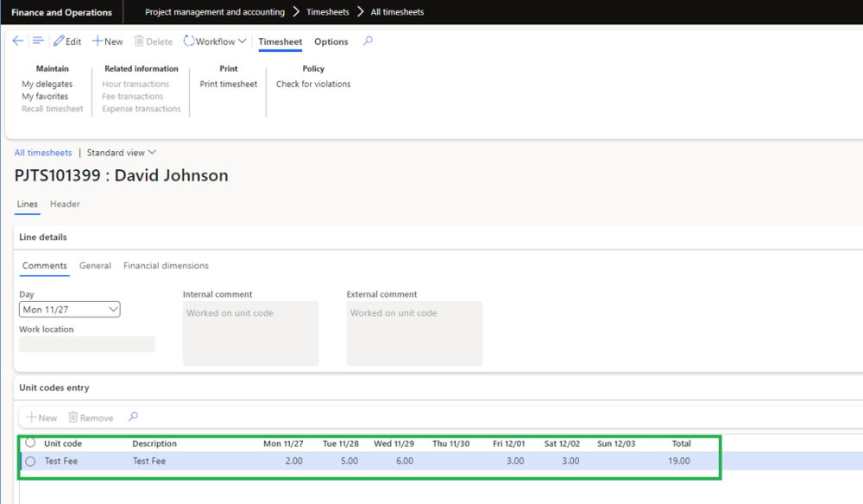Image resolution: width=863 pixels, height=504 pixels.
Task: Click the Remove trash icon in Unit codes entry
Action: coord(73,418)
